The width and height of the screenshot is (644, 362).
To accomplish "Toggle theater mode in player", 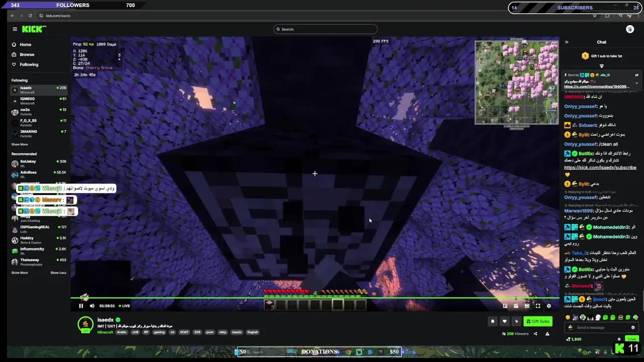I will click(527, 306).
